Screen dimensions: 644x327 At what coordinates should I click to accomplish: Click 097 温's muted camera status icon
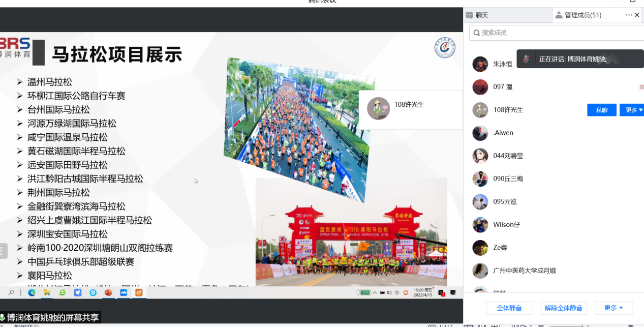(641, 87)
